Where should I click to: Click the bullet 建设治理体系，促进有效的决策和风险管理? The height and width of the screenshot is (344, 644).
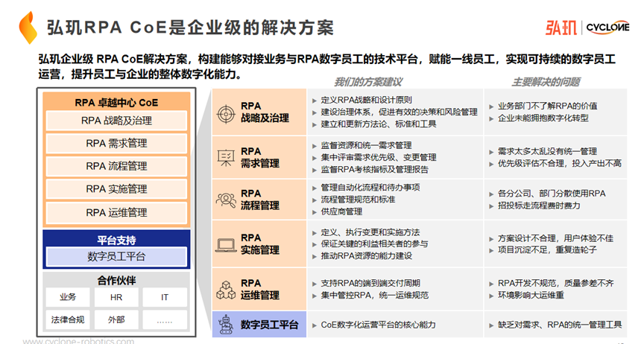(399, 112)
